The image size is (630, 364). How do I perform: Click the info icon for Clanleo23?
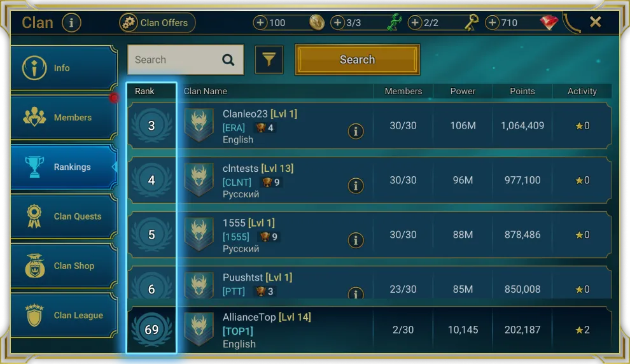point(356,131)
